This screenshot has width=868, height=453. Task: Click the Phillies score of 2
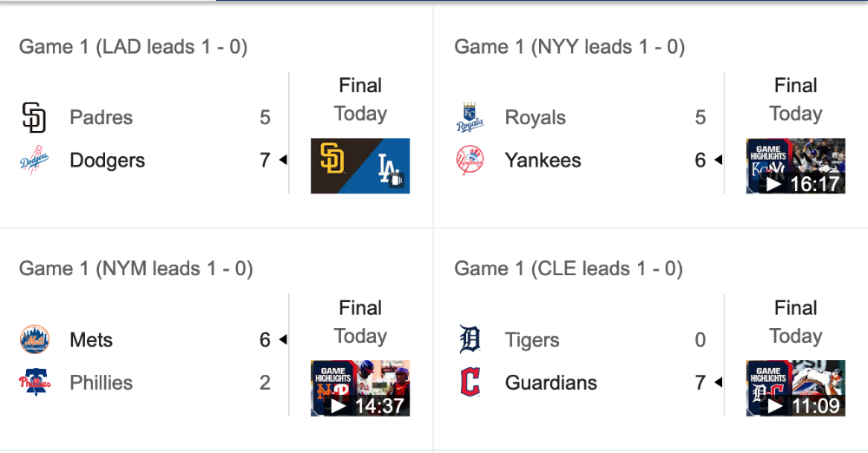click(265, 383)
